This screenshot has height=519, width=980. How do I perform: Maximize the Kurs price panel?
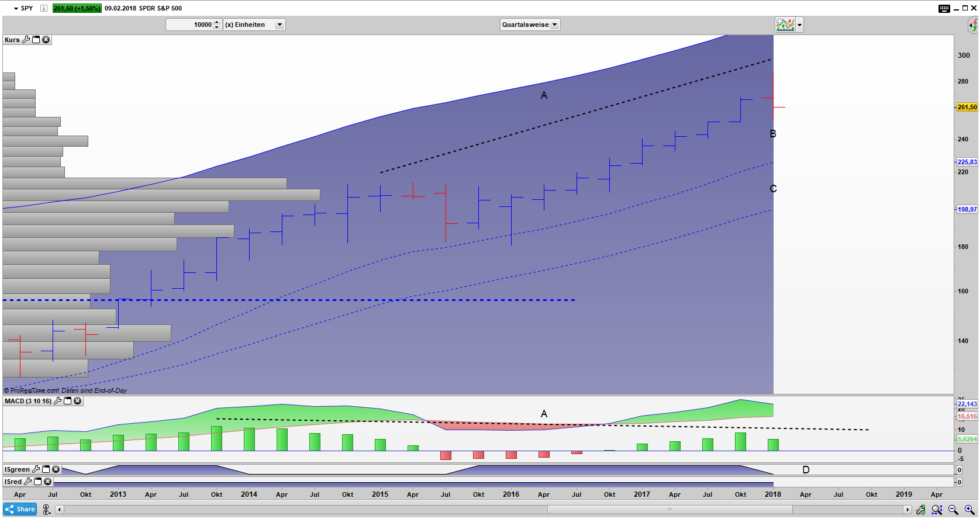click(x=36, y=40)
